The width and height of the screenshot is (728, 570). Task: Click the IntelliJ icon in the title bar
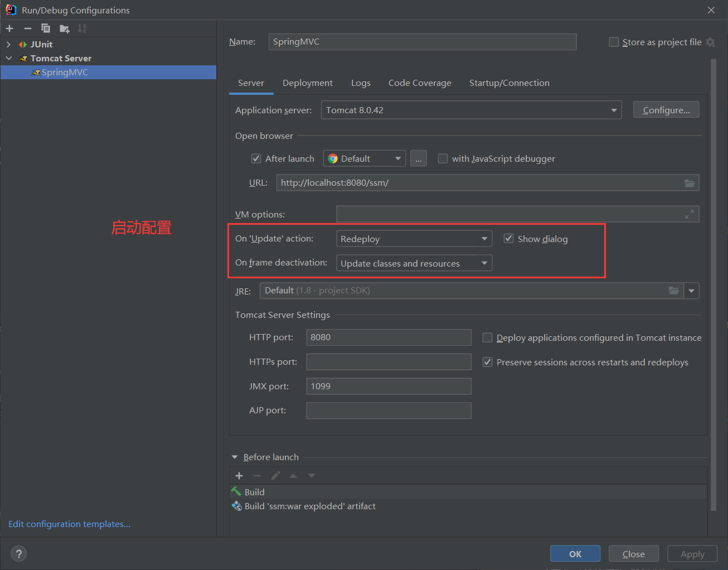pos(11,9)
